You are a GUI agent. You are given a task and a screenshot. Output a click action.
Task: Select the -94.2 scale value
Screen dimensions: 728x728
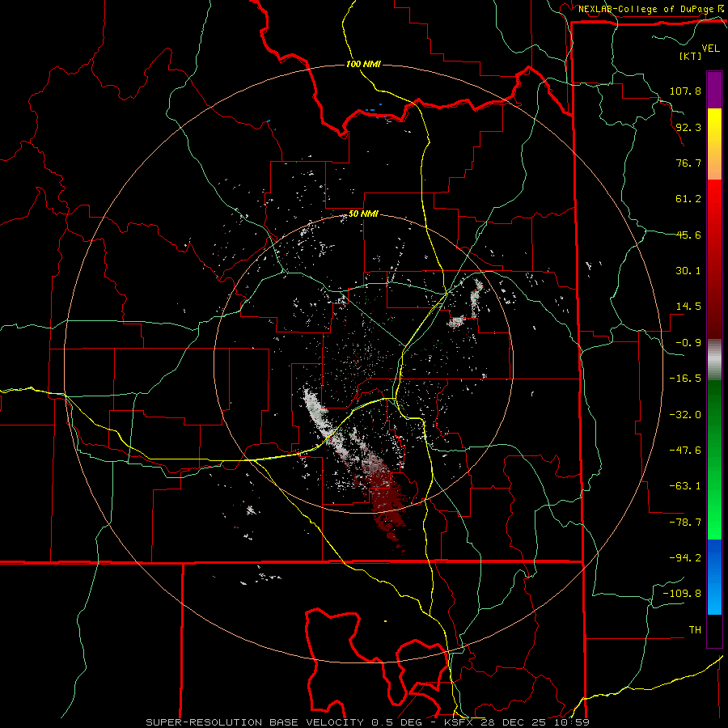pos(685,557)
